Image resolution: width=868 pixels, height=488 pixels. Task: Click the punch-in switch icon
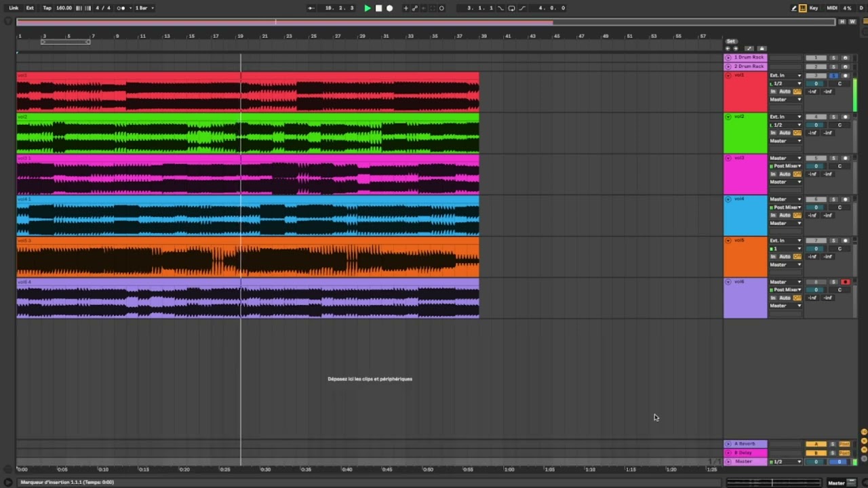tap(501, 8)
